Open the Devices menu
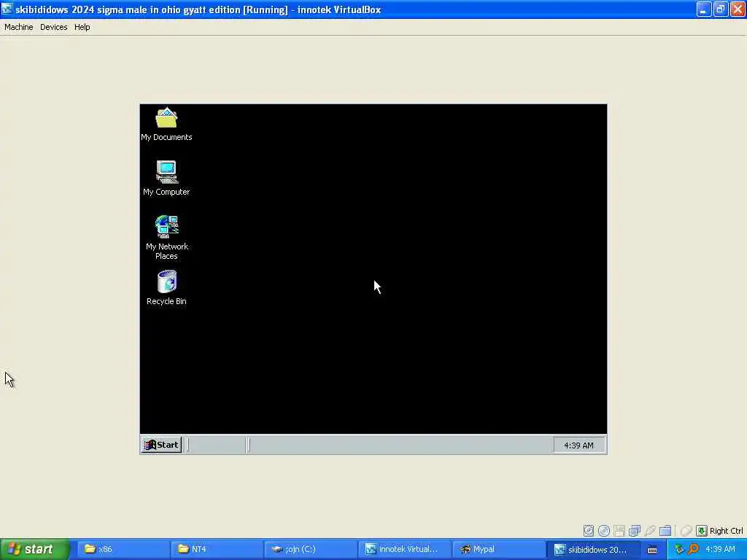 (53, 27)
